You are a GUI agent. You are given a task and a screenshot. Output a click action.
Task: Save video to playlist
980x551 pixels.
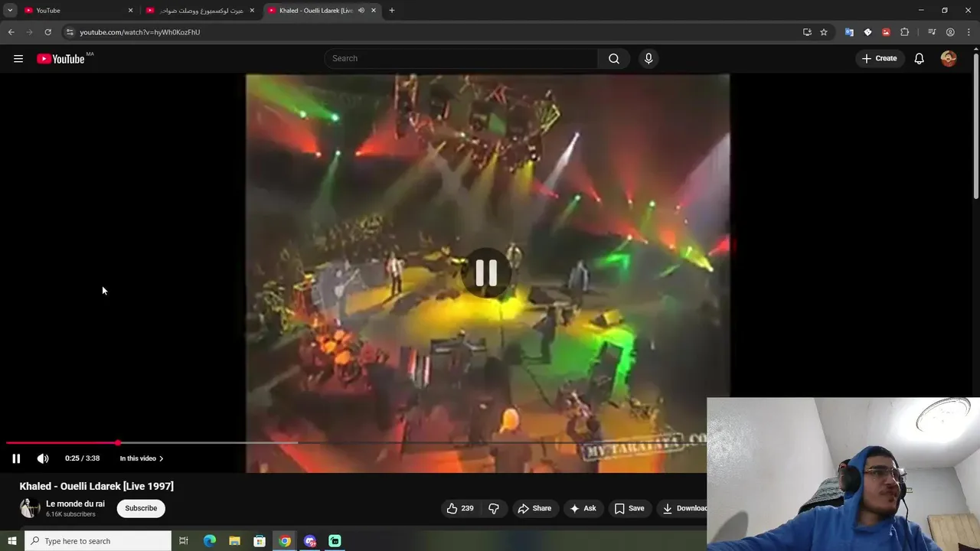coord(629,508)
